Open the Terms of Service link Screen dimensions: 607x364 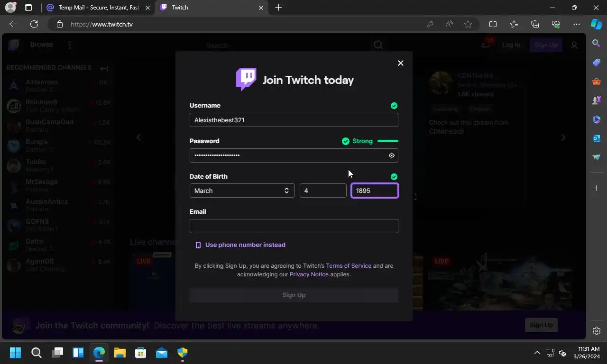(349, 266)
